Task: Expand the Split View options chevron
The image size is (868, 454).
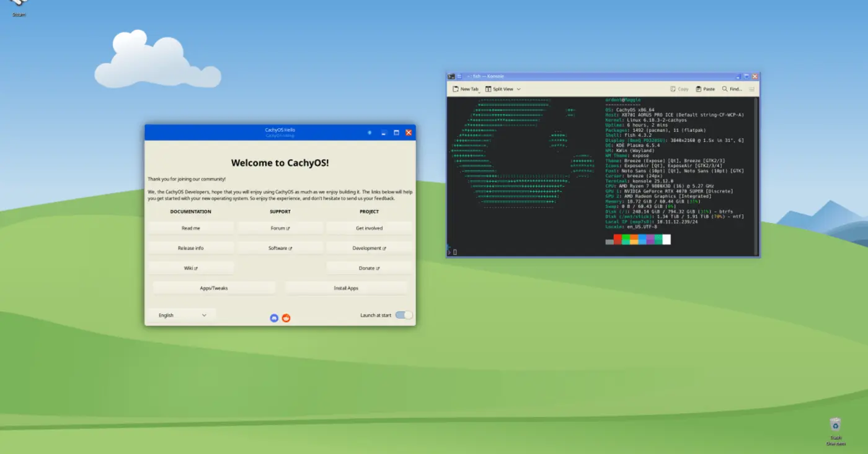Action: coord(518,89)
